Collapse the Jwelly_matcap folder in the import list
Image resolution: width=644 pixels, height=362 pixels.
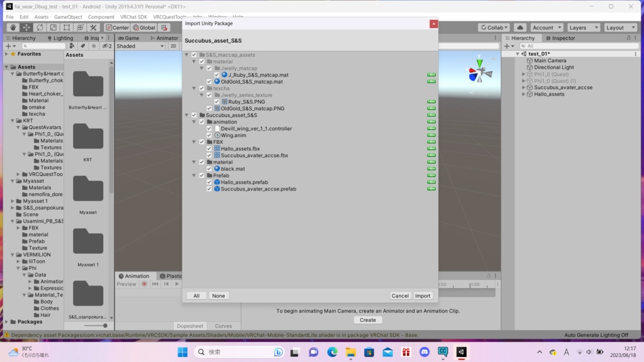click(x=203, y=68)
